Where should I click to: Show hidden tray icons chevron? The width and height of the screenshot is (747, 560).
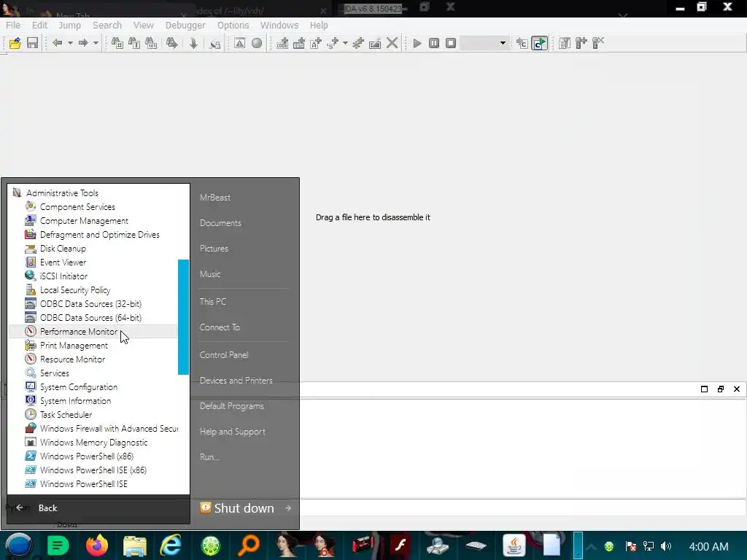(x=591, y=546)
